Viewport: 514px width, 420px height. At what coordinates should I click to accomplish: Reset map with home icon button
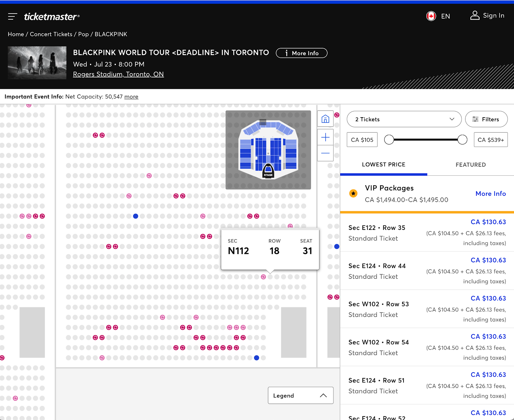point(325,119)
